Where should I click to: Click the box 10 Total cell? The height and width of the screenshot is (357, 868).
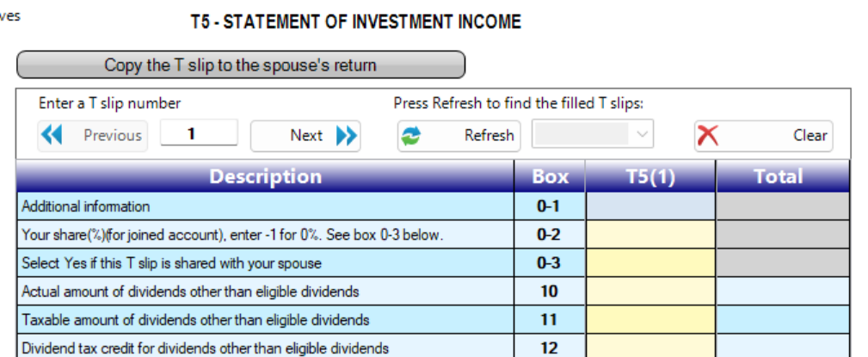783,291
